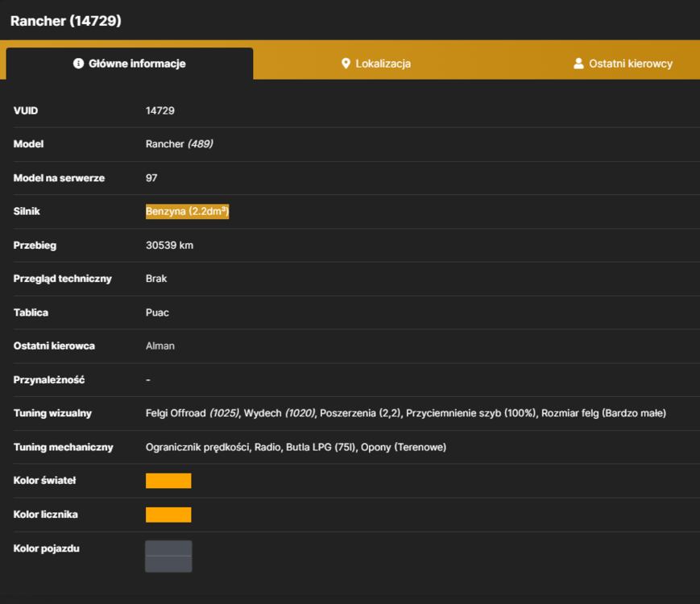Image resolution: width=700 pixels, height=604 pixels.
Task: Click the license plate value Puac
Action: coord(157,312)
